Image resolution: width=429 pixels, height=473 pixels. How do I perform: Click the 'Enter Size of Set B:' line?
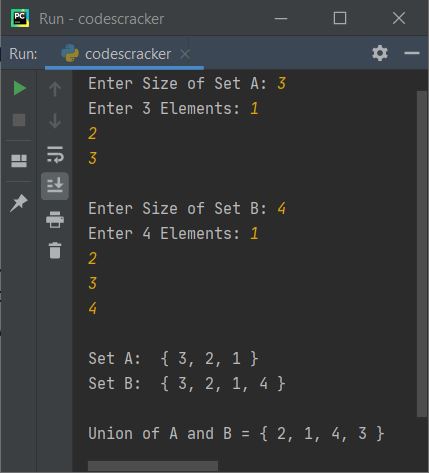tap(187, 208)
